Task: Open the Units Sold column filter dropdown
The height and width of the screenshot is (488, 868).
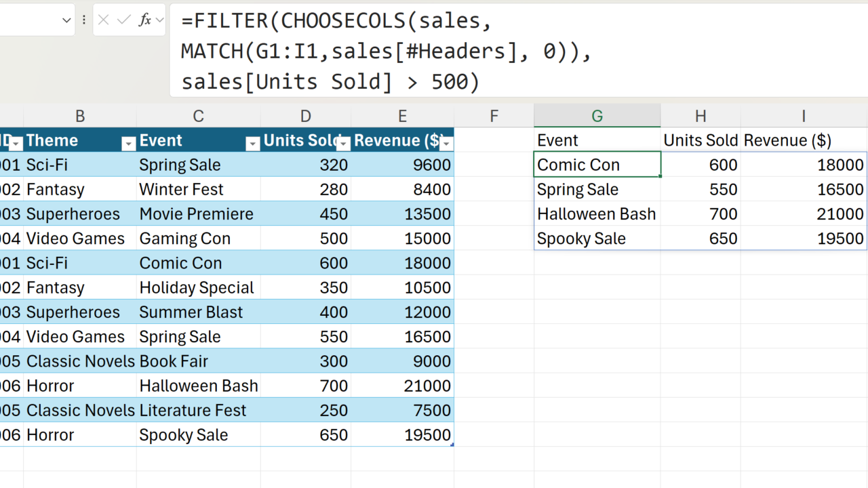Action: coord(343,143)
